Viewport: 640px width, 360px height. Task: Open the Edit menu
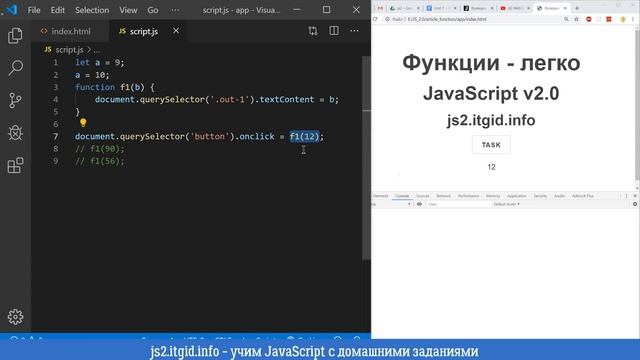pyautogui.click(x=58, y=10)
